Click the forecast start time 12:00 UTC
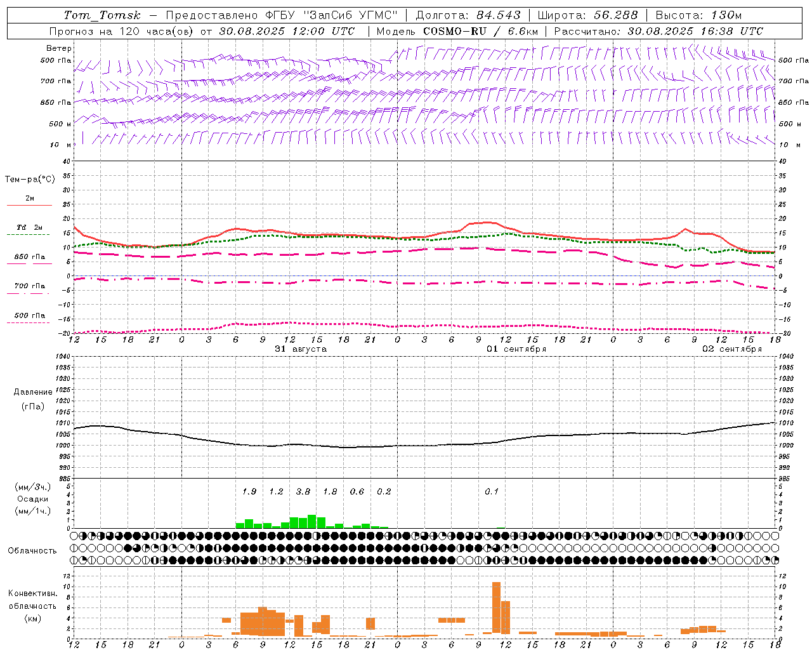The image size is (812, 650). [324, 31]
